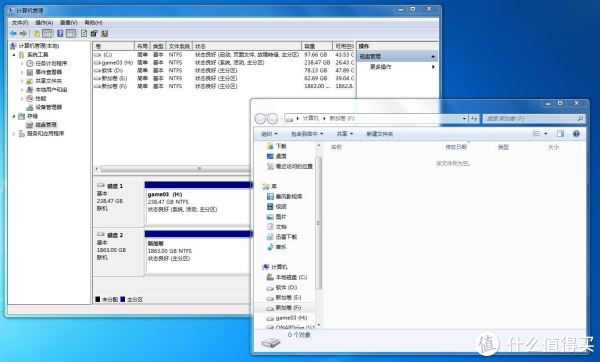Click the Explorer address bar refresh button
The height and width of the screenshot is (362, 600).
coord(474,119)
